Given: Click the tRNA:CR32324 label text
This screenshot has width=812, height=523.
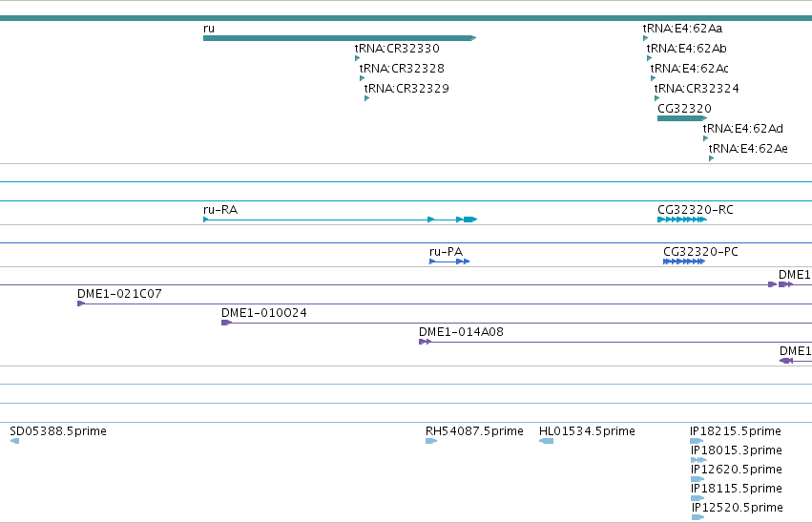Looking at the screenshot, I should (697, 89).
